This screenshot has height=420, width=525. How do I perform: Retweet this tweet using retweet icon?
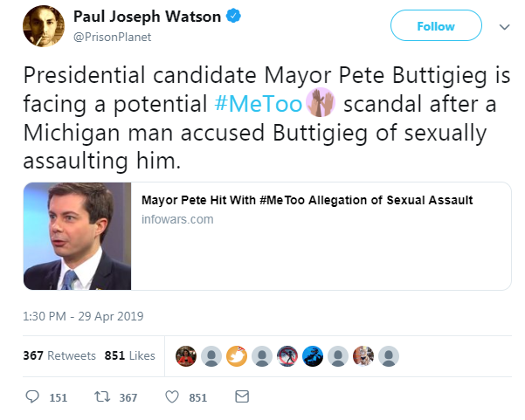click(103, 396)
